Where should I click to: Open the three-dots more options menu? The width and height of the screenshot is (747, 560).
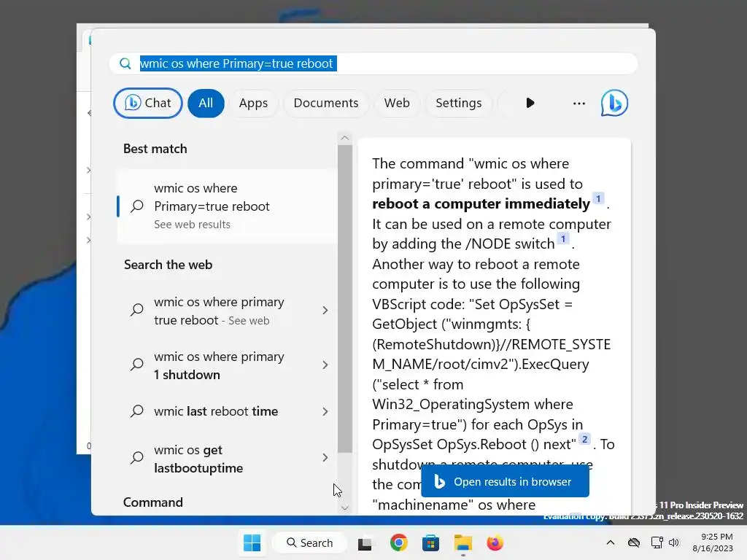pos(578,104)
